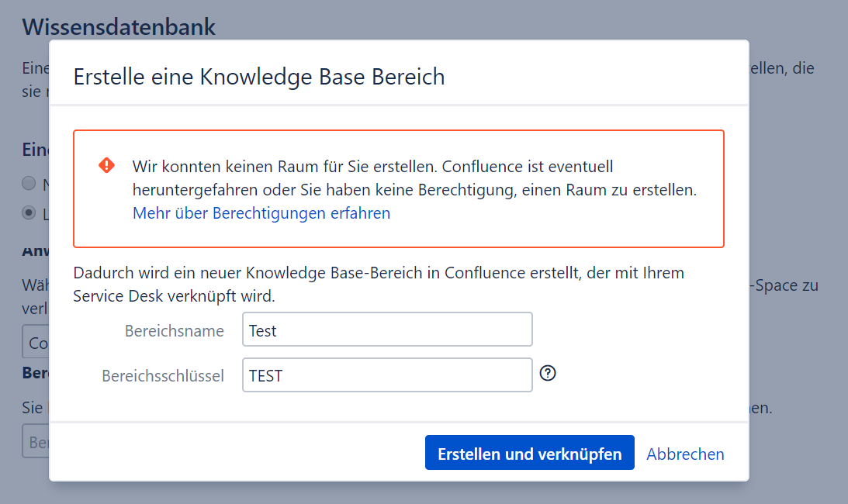Focus the Bereichsschlüssel input containing 'TEST'
The height and width of the screenshot is (504, 848).
(x=387, y=375)
